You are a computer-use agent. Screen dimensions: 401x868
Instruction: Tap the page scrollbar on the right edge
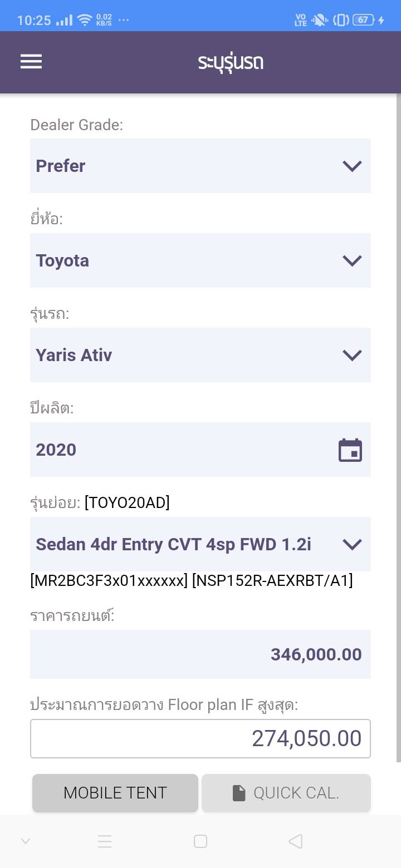coord(398,428)
